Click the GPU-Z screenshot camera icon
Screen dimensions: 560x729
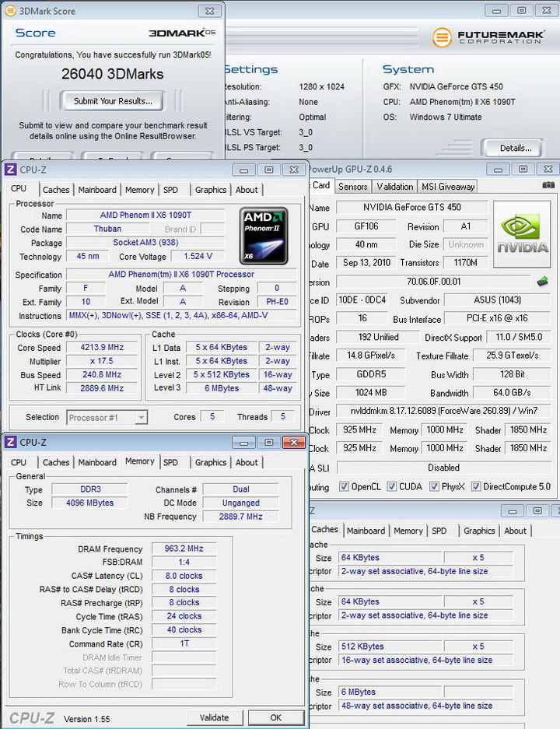[x=548, y=185]
